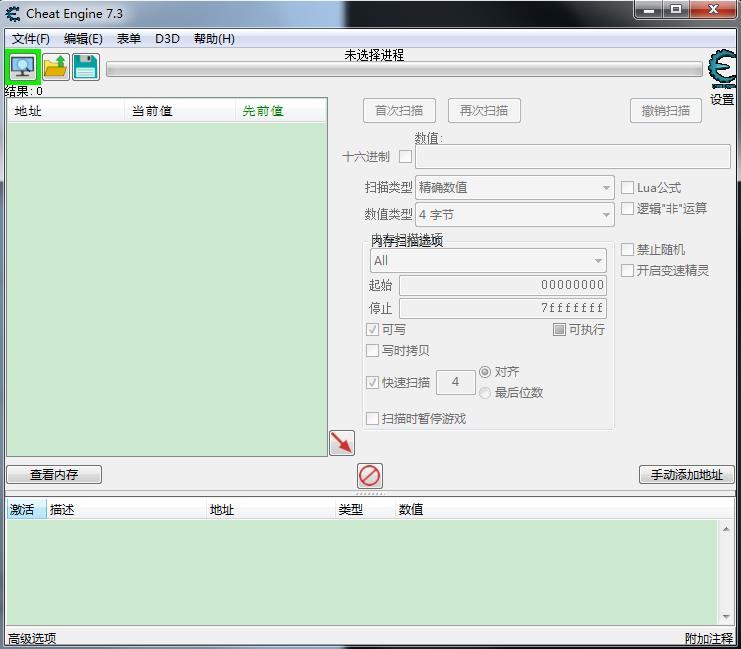Click the 手动添加地址 button
This screenshot has width=741, height=649.
coord(687,475)
